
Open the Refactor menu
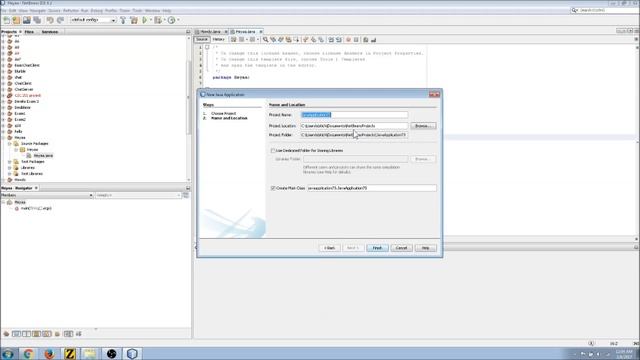tap(71, 11)
